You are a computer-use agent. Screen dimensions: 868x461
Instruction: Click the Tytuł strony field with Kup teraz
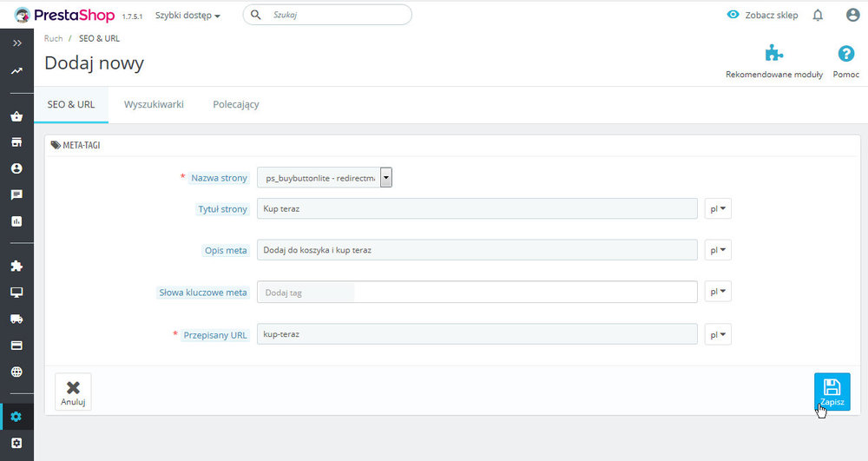(477, 208)
